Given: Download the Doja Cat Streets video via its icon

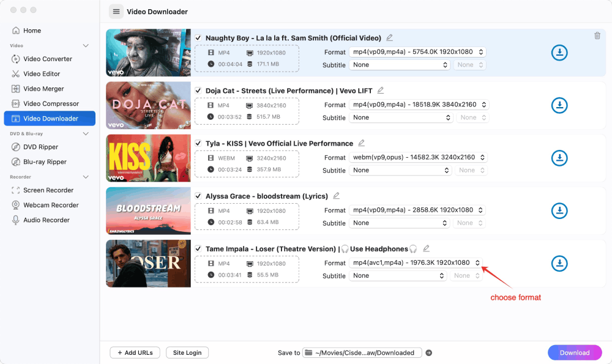Looking at the screenshot, I should click(559, 105).
